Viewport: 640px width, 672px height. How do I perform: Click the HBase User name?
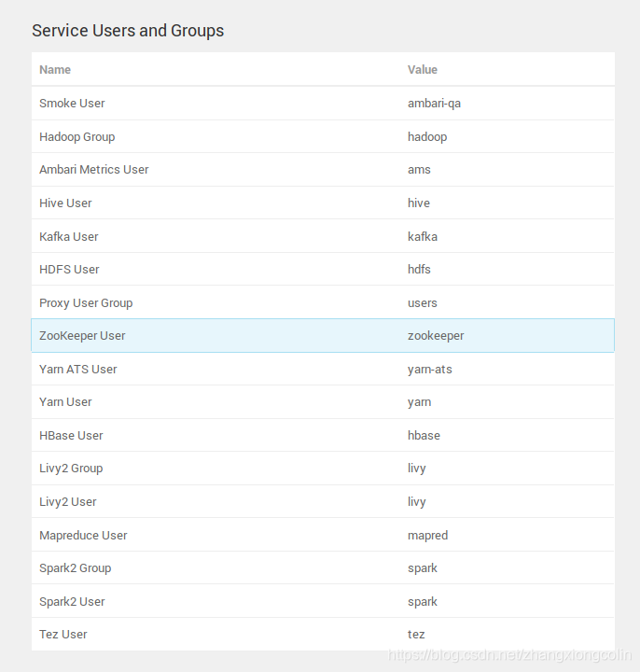coord(71,436)
